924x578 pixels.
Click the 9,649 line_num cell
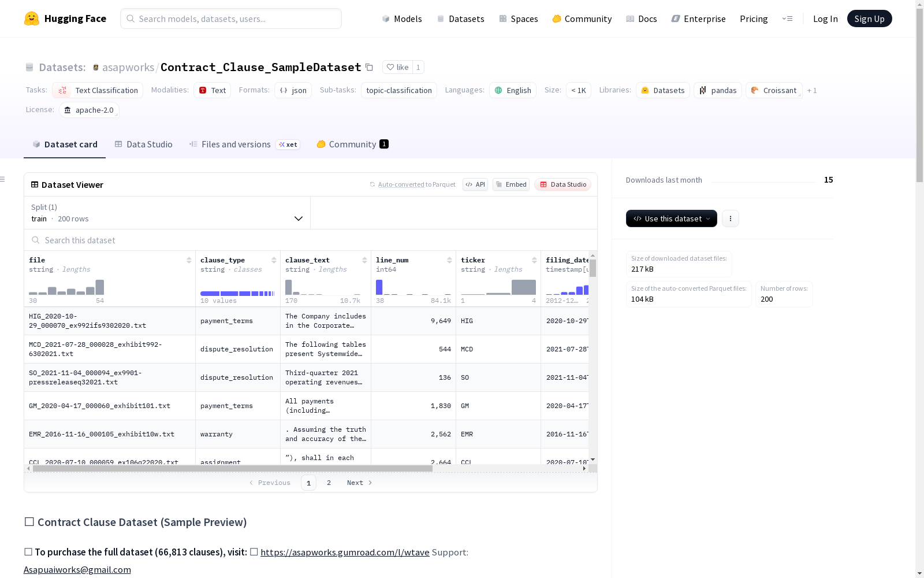[413, 321]
